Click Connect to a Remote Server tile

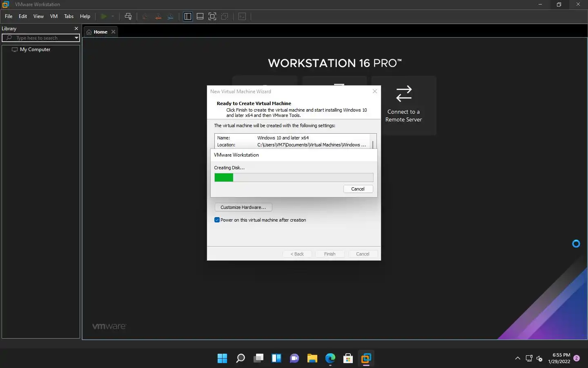pyautogui.click(x=404, y=105)
